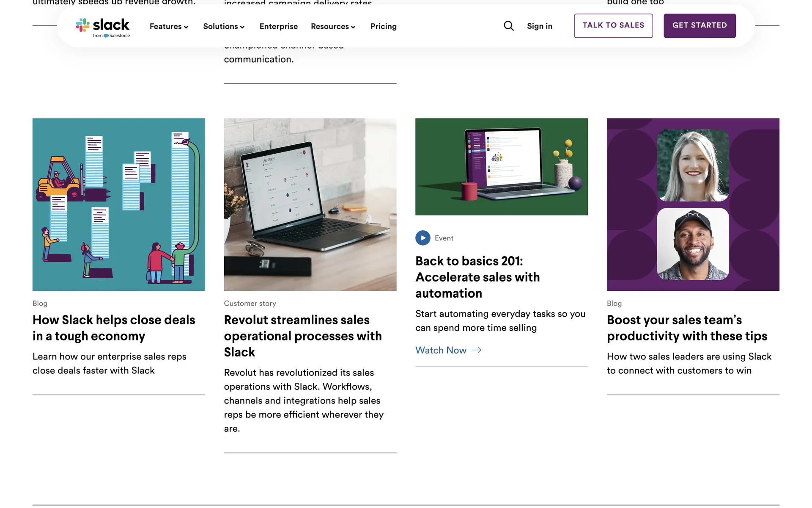Expand the Solutions dropdown menu

click(x=224, y=26)
